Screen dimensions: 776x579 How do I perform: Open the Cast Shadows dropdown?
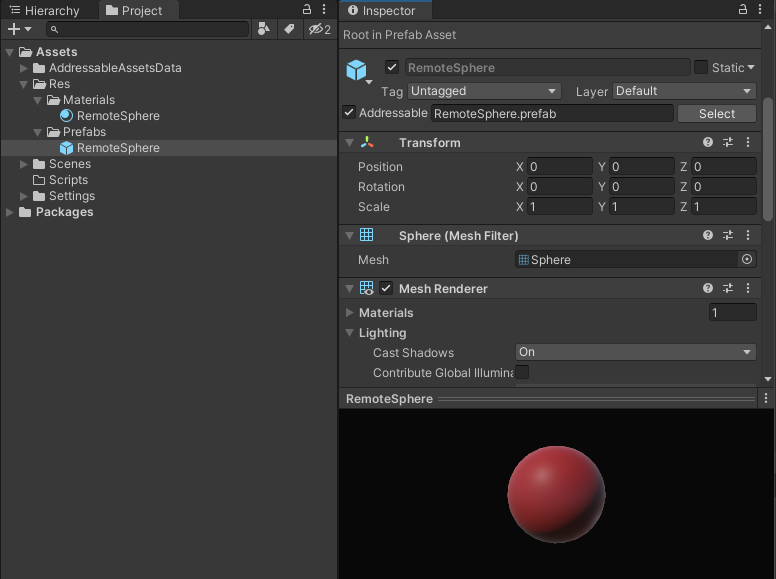[635, 352]
